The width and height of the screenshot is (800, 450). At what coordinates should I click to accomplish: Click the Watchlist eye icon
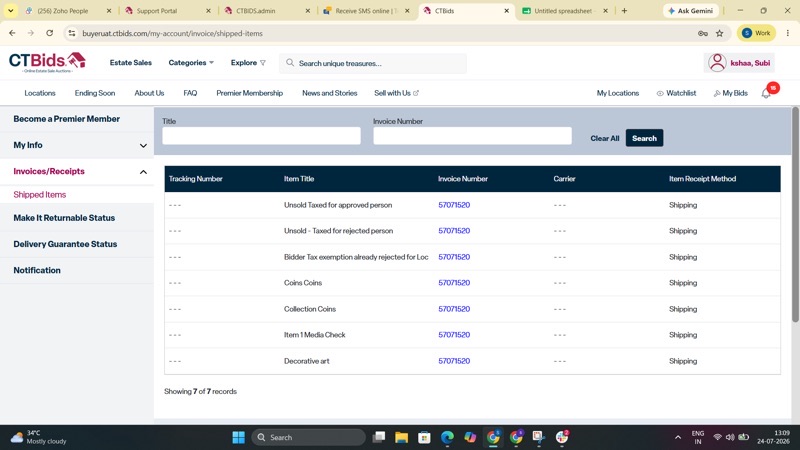click(x=660, y=93)
